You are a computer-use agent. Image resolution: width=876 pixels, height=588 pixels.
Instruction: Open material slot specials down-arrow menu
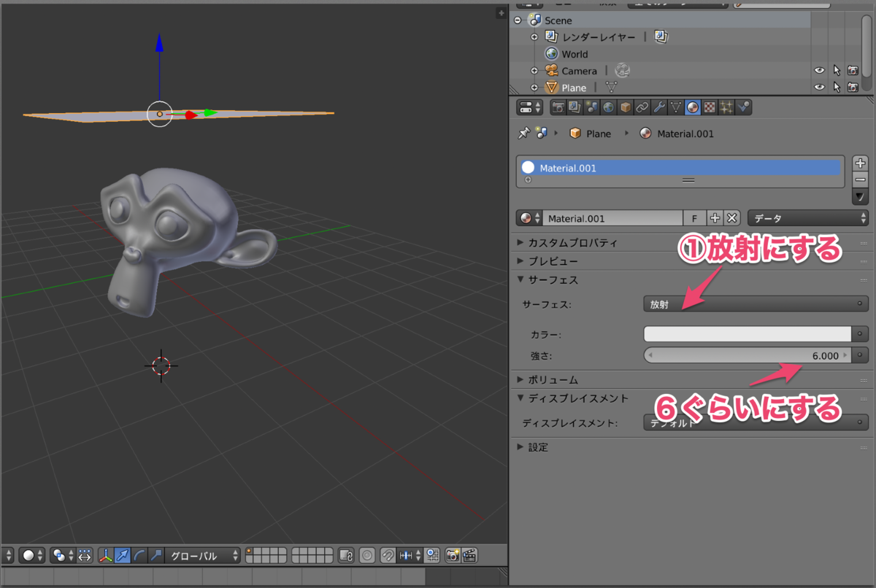coord(860,196)
